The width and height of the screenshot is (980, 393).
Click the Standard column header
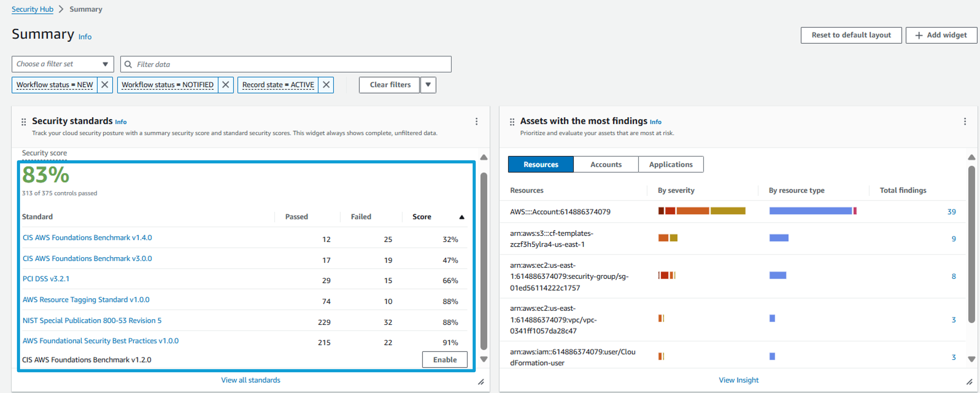tap(37, 217)
